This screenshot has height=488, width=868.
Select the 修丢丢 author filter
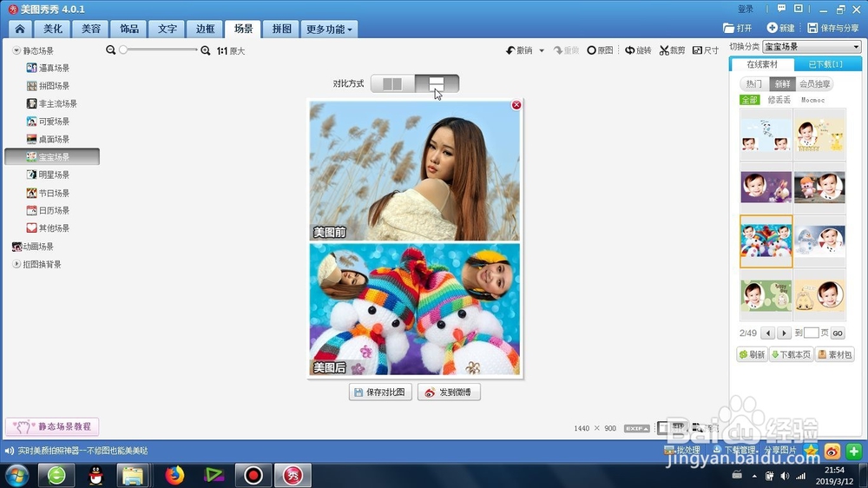point(779,100)
